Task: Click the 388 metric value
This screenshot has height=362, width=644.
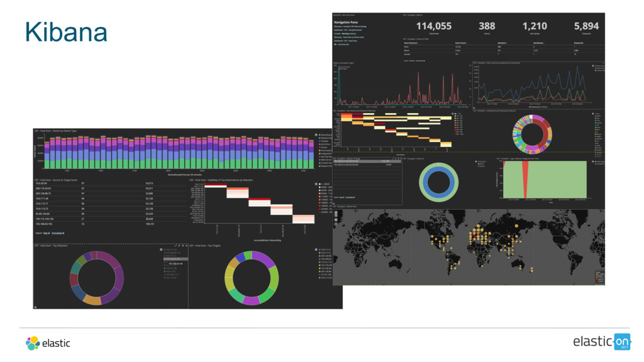Action: [487, 26]
